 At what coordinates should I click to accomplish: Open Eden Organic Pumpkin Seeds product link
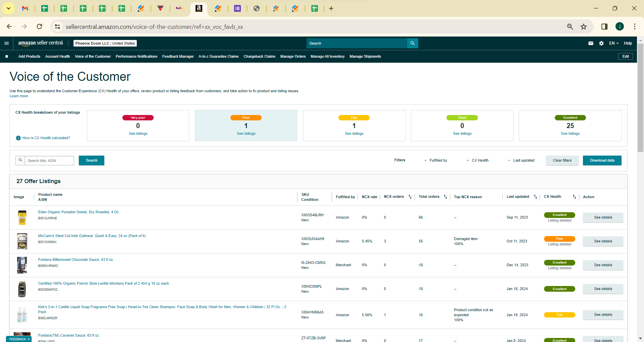(x=78, y=212)
